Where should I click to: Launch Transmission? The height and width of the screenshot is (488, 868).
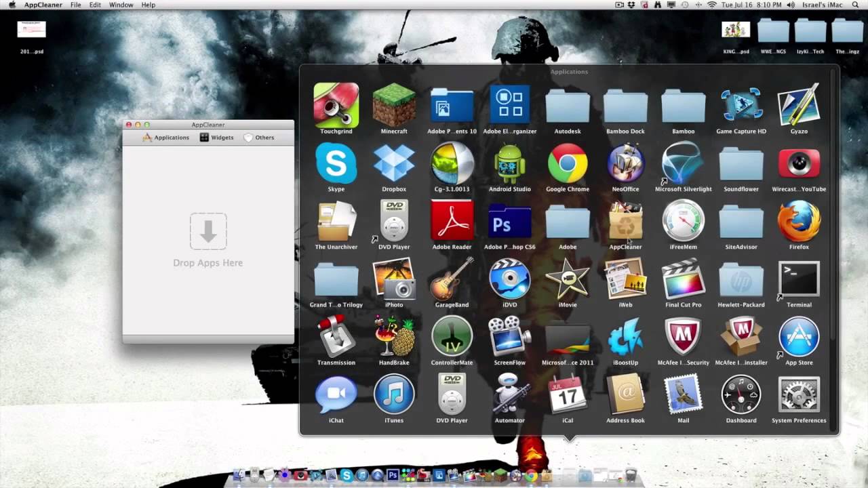tap(336, 337)
